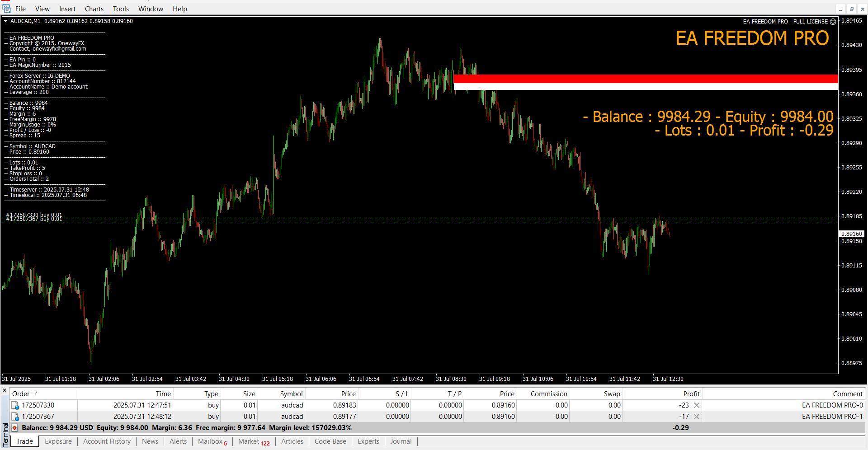
Task: Click the red arrow icon in Balance row
Action: point(15,428)
